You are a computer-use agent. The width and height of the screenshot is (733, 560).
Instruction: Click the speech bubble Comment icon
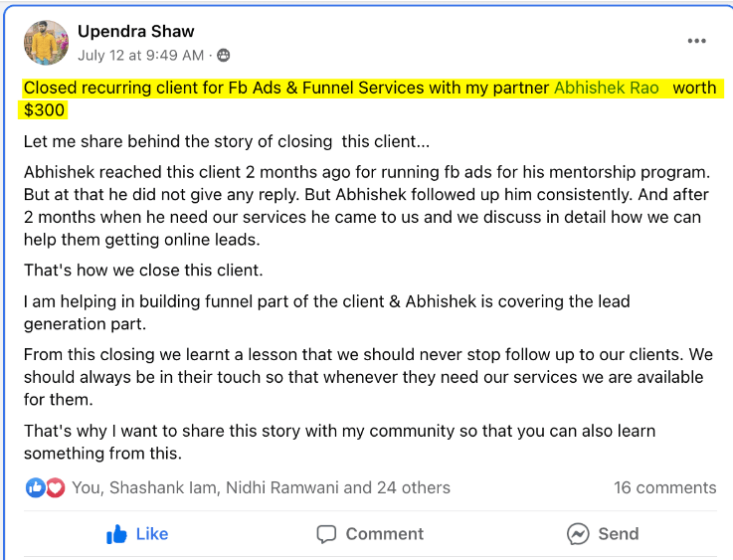click(327, 534)
